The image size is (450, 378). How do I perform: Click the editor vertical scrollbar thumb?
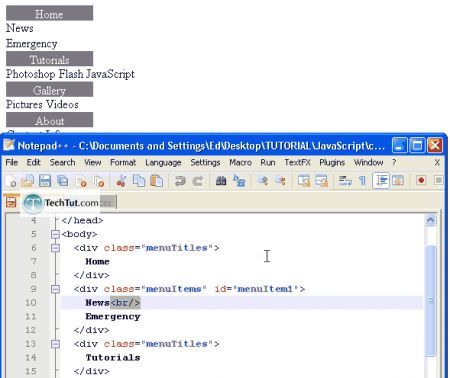pyautogui.click(x=431, y=301)
